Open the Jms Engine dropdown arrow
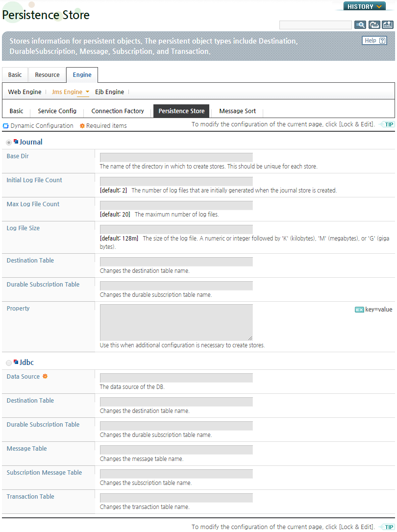397x532 pixels. click(88, 92)
